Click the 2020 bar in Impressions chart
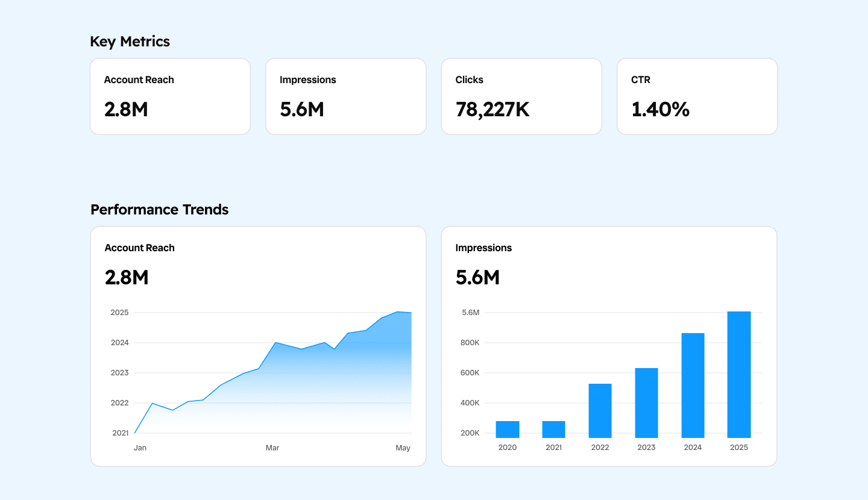Image resolution: width=868 pixels, height=500 pixels. pos(508,429)
